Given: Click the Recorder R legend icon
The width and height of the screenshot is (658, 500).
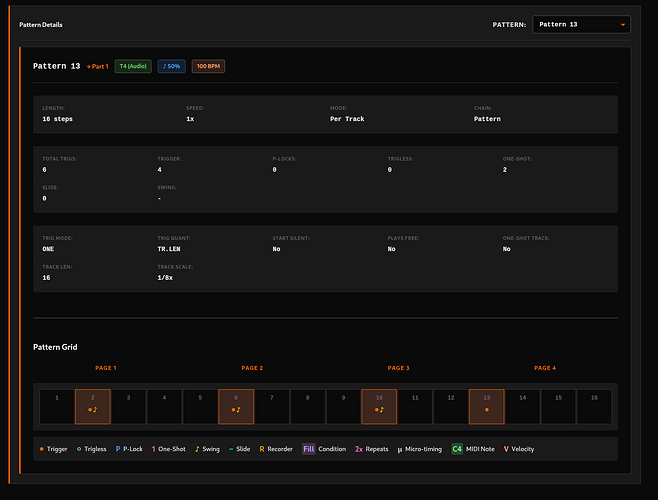Looking at the screenshot, I should (261, 449).
